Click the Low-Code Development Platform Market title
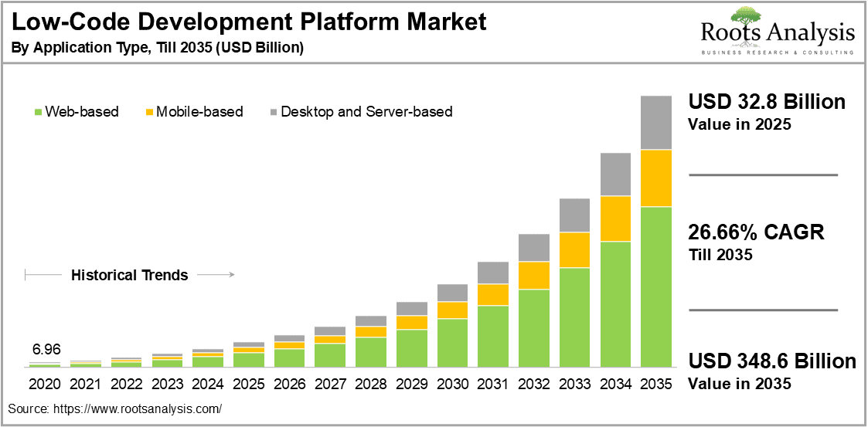The image size is (868, 427). (249, 22)
